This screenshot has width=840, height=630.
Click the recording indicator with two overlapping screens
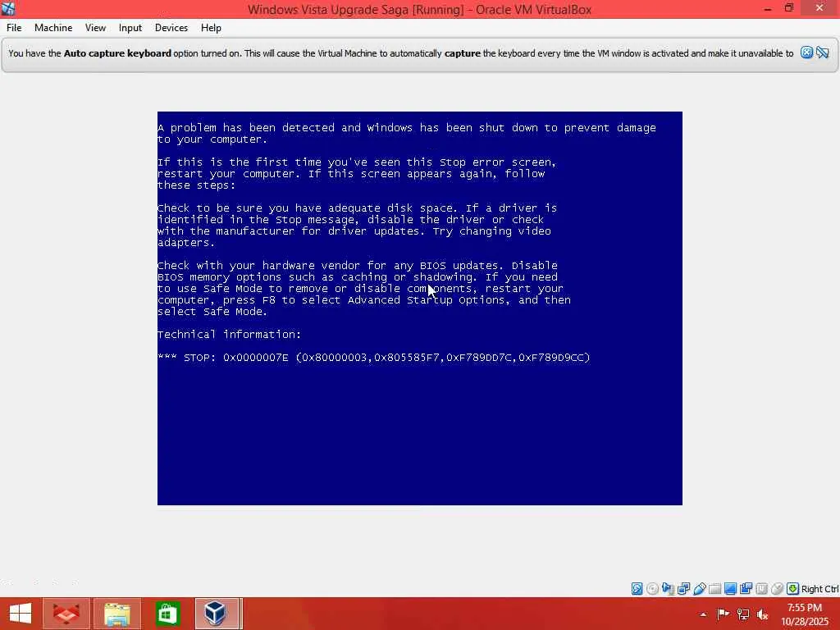click(x=746, y=589)
